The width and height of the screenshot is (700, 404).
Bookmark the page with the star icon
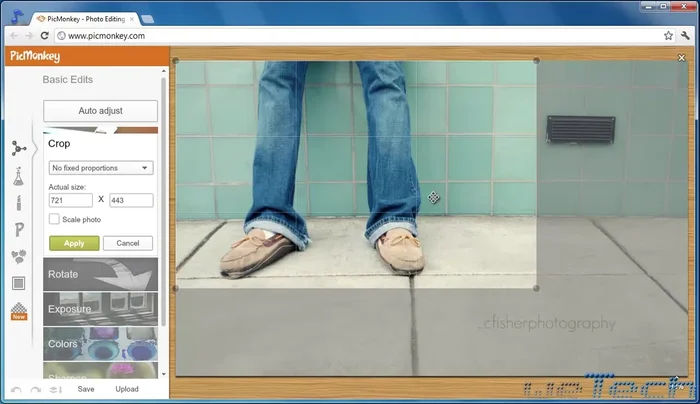point(668,36)
